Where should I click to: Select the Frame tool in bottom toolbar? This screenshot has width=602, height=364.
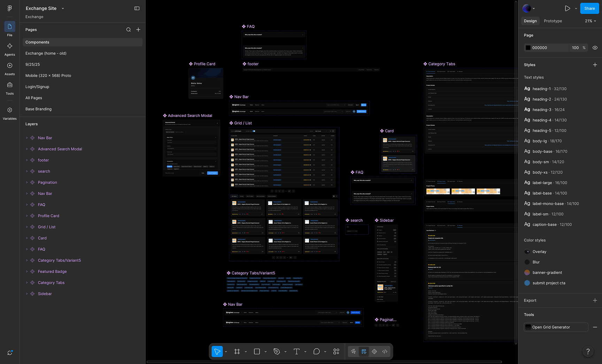pyautogui.click(x=237, y=351)
